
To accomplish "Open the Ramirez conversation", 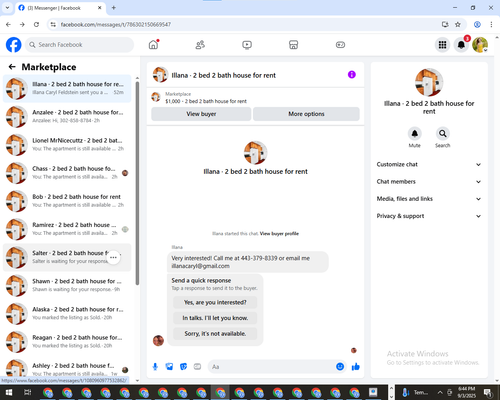I will pyautogui.click(x=67, y=229).
